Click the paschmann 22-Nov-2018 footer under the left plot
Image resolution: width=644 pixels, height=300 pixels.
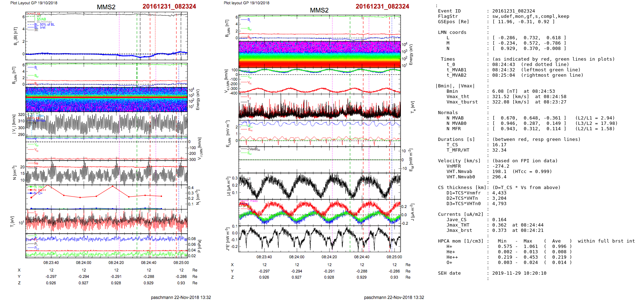[181, 297]
